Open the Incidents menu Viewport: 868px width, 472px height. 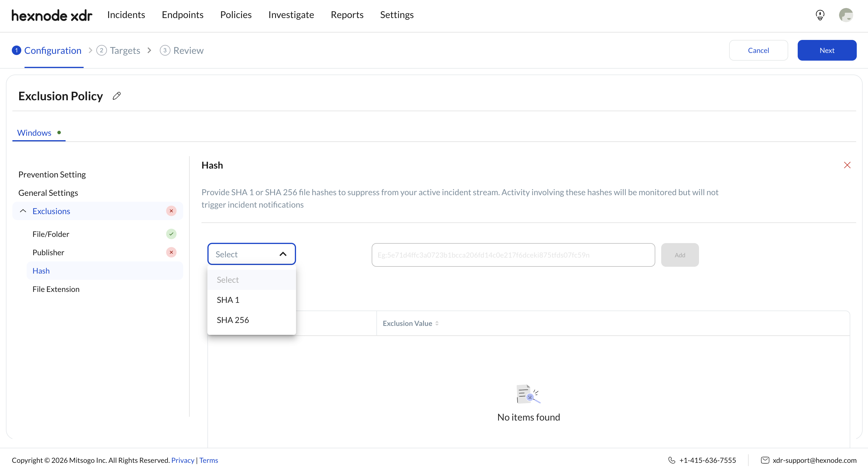[x=126, y=14]
